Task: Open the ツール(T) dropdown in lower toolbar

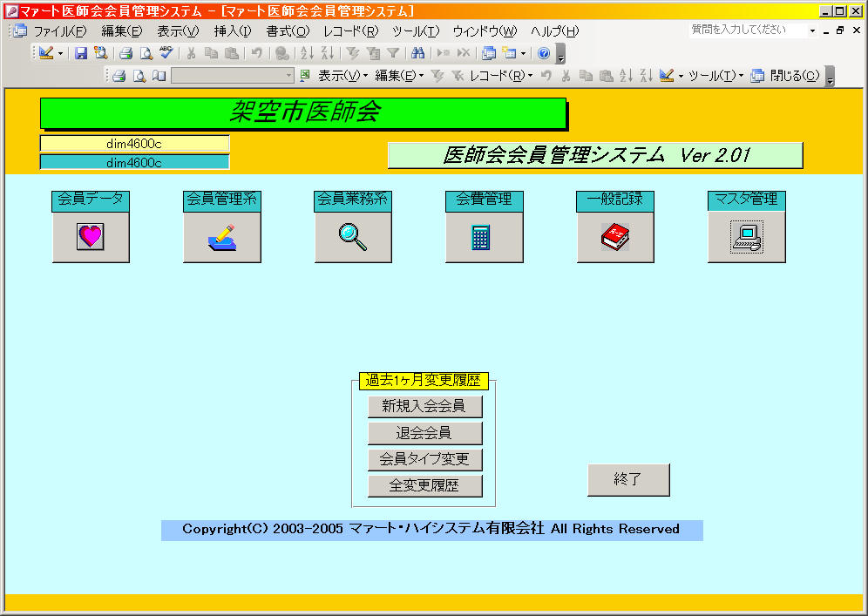Action: tap(715, 75)
